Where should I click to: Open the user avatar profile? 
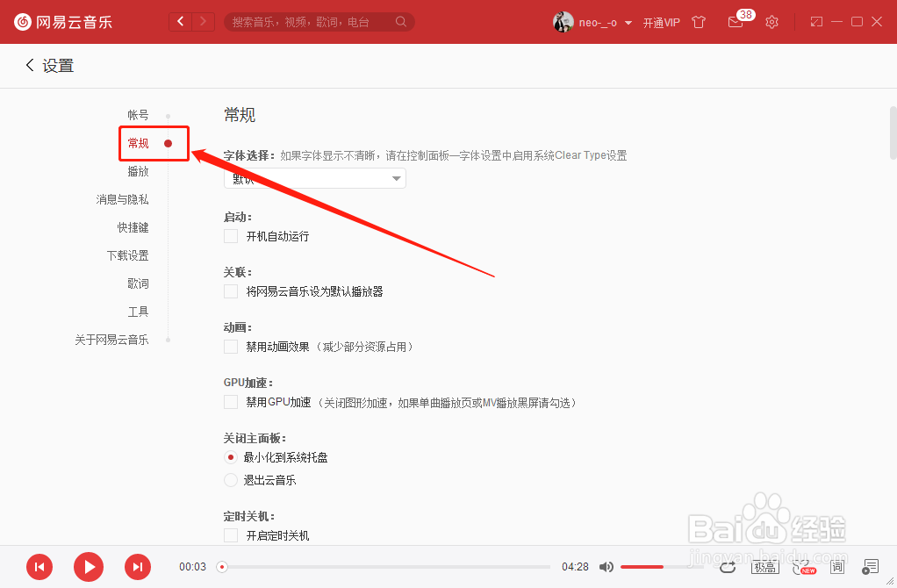(x=563, y=22)
